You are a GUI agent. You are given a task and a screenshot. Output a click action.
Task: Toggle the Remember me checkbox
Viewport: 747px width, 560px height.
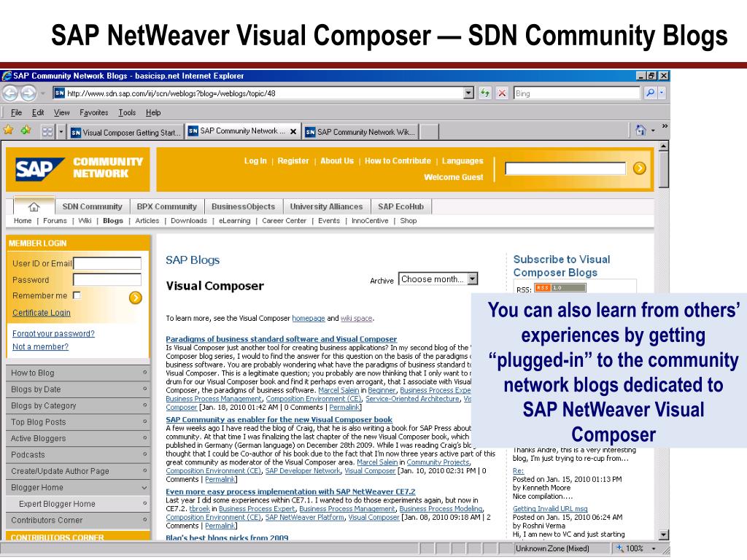(77, 295)
